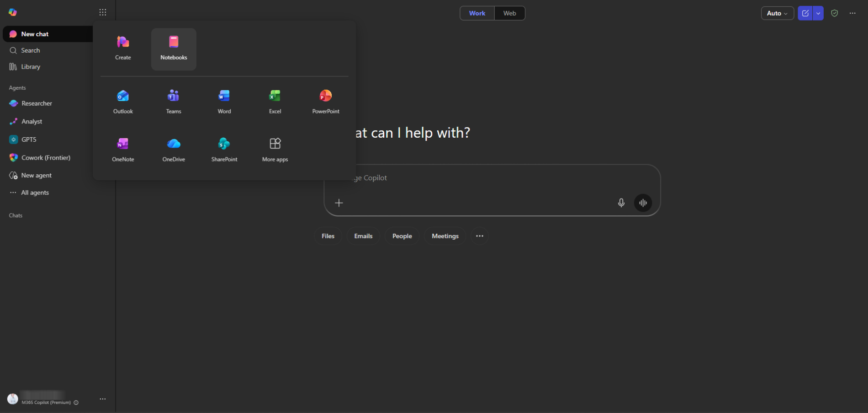Click the account info icon
Screen dimensions: 868x413
click(x=76, y=402)
